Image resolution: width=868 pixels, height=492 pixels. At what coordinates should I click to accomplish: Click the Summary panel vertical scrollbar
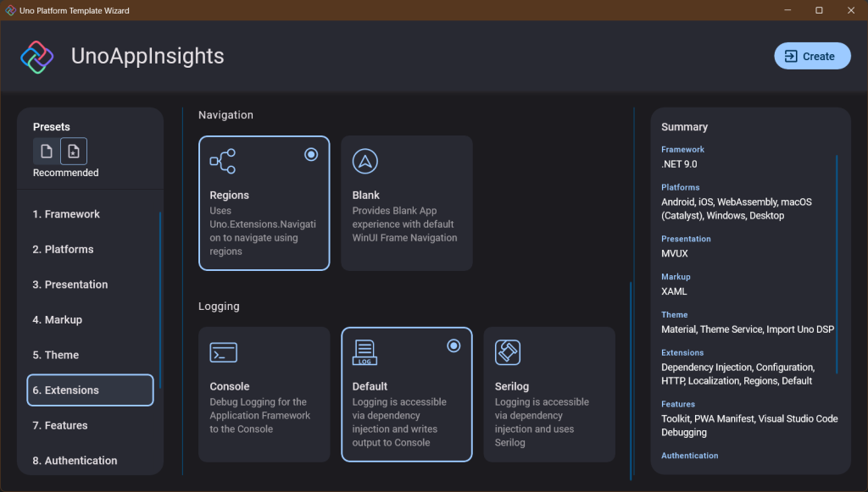click(x=837, y=263)
